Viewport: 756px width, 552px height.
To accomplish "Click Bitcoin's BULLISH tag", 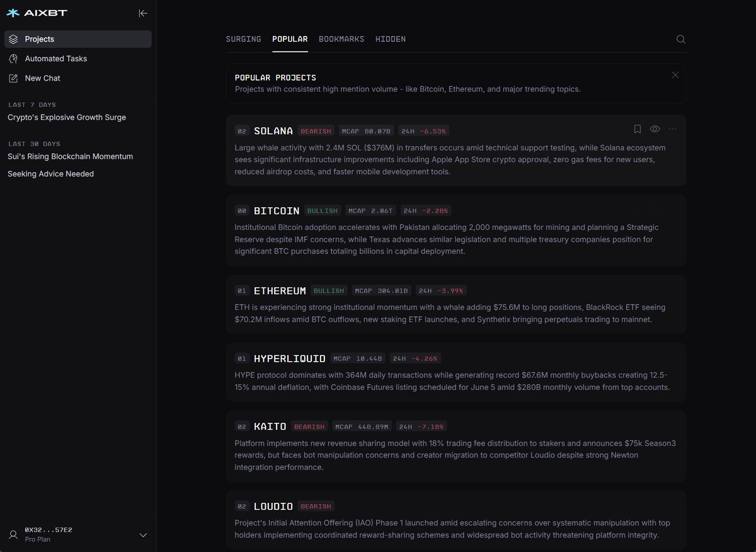I will (x=323, y=211).
